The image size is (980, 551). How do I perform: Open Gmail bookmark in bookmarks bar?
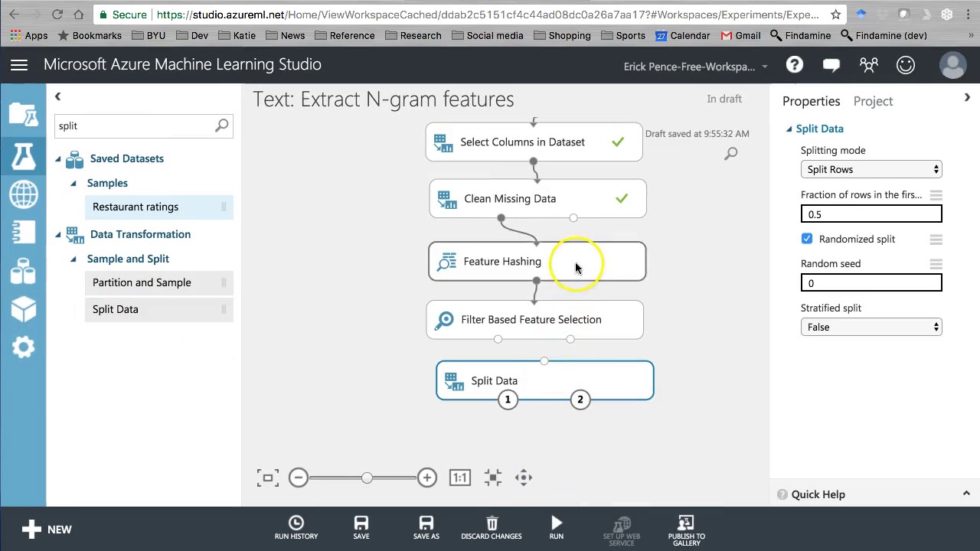click(740, 35)
